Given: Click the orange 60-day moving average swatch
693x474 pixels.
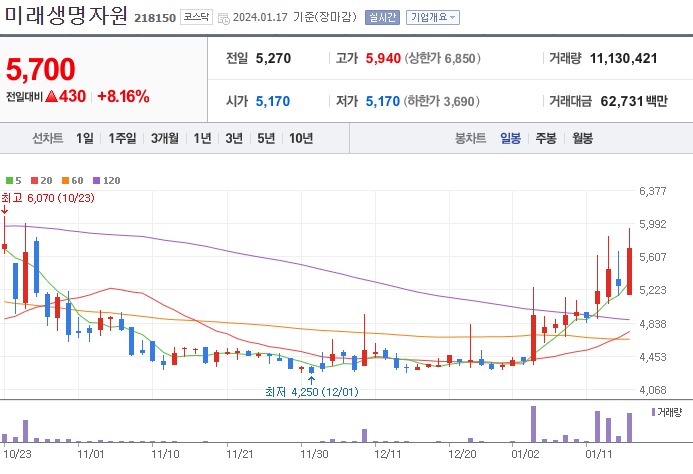Looking at the screenshot, I should point(65,180).
